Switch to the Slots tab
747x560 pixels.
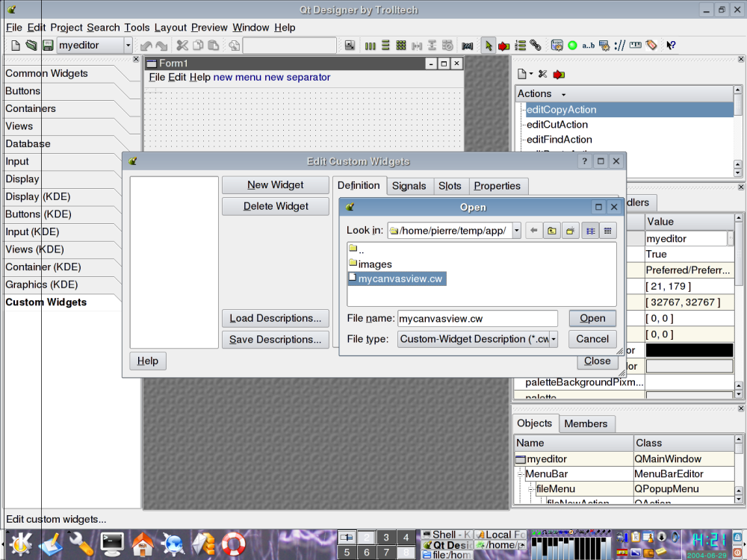(x=450, y=186)
